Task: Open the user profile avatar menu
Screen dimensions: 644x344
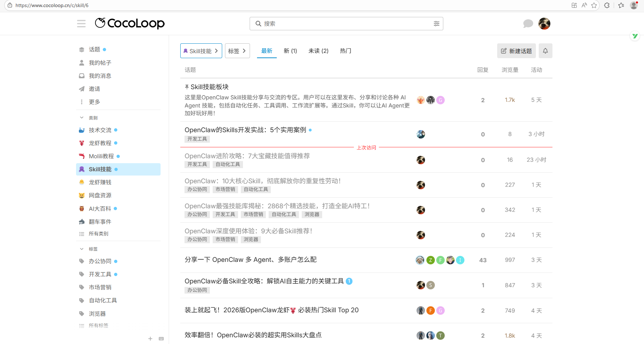Action: [x=544, y=24]
